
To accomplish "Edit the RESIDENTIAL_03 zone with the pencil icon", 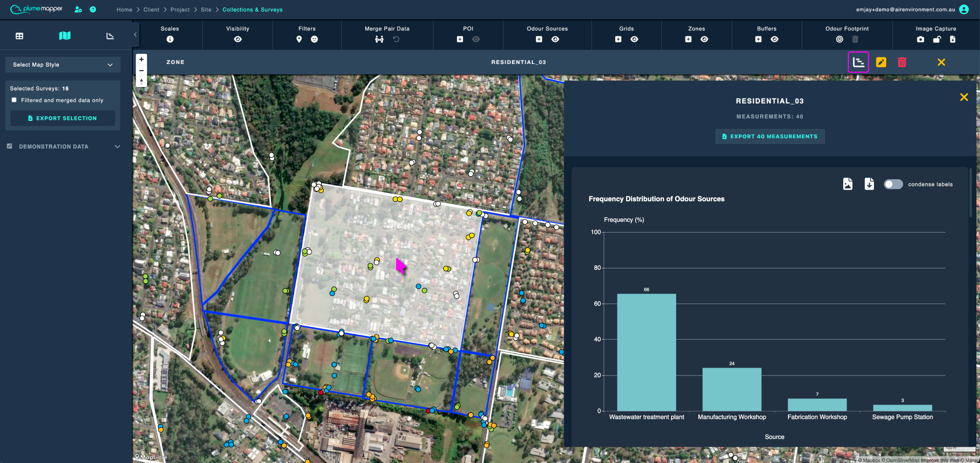I will click(881, 62).
